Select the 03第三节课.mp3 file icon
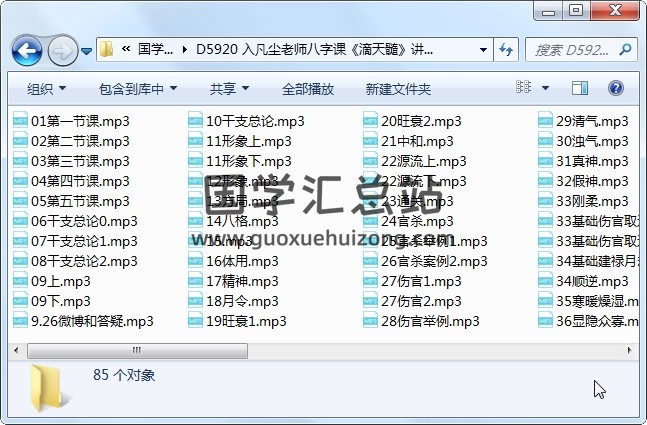 pos(20,161)
